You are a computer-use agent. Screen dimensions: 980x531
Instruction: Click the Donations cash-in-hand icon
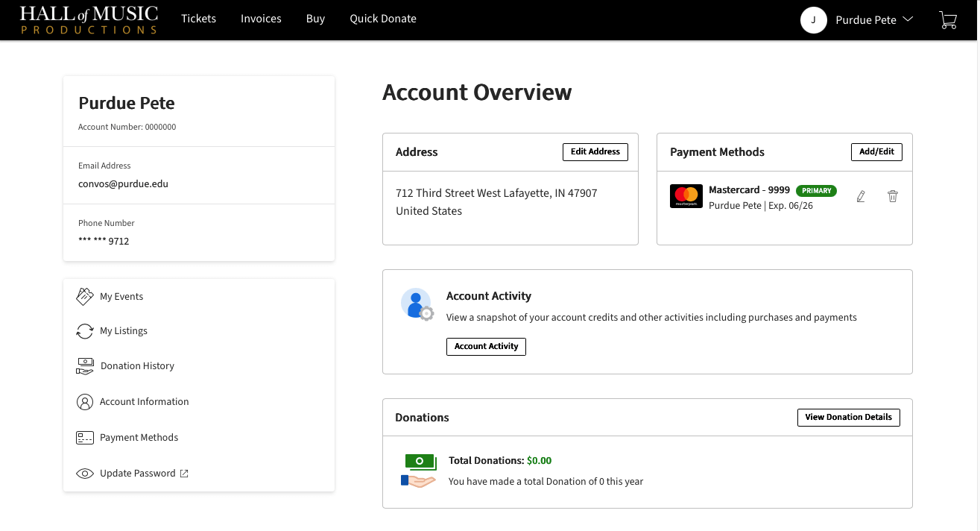coord(418,471)
